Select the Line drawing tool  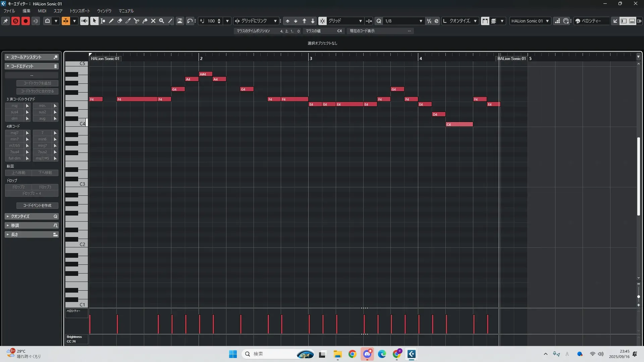click(x=170, y=21)
